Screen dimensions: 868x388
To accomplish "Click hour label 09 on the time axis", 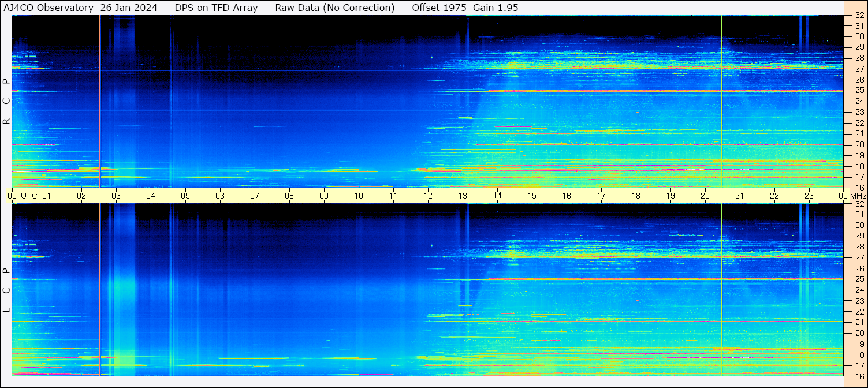I will [x=324, y=196].
